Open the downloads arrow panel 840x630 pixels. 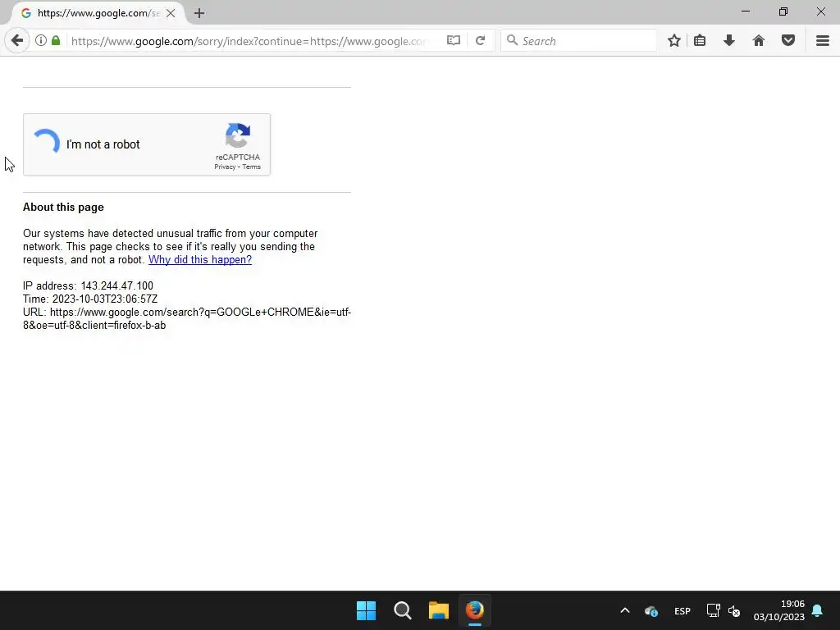click(x=729, y=41)
